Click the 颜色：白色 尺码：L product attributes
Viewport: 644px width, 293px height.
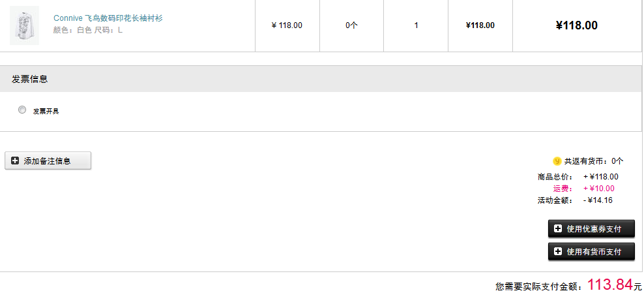[x=87, y=30]
